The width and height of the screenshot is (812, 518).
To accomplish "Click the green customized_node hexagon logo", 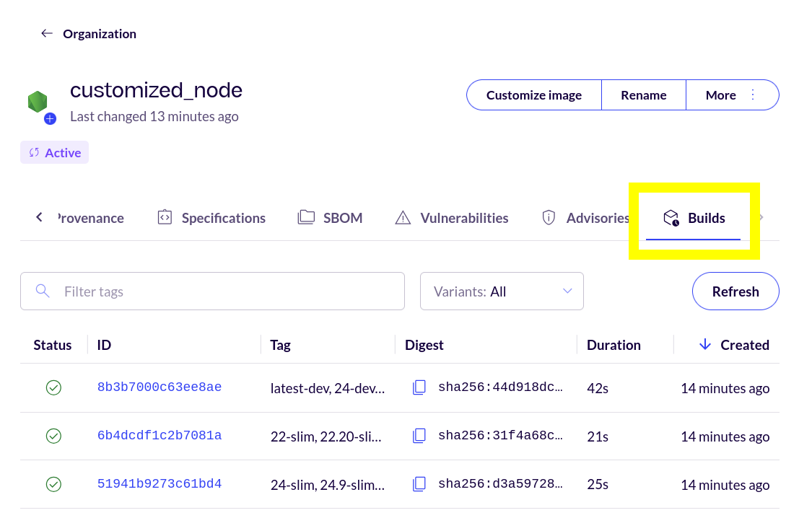I will 39,102.
